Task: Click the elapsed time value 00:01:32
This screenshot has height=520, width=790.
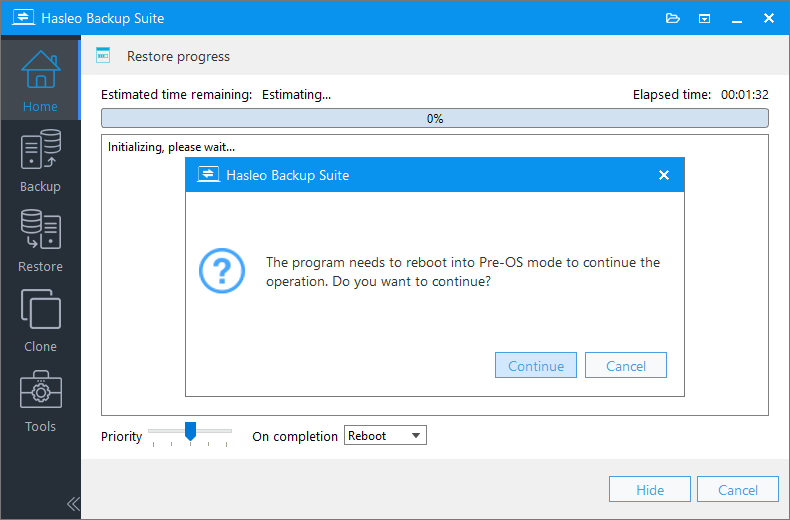Action: (745, 95)
